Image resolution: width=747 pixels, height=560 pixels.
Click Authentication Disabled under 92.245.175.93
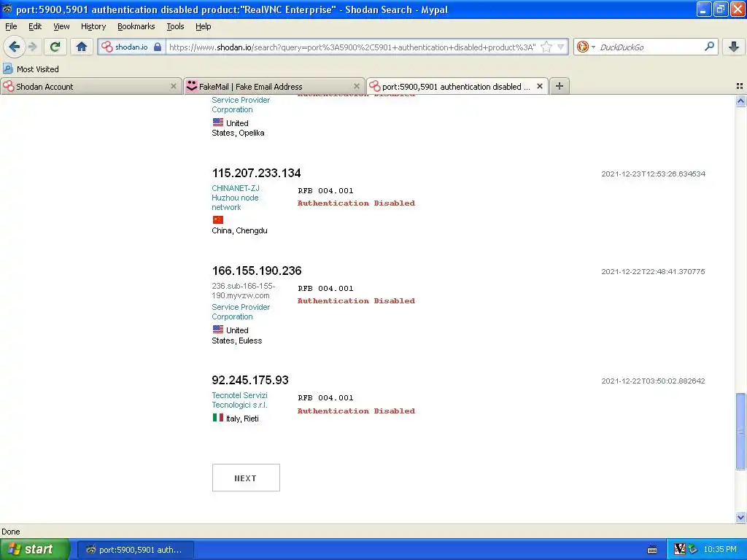point(356,411)
